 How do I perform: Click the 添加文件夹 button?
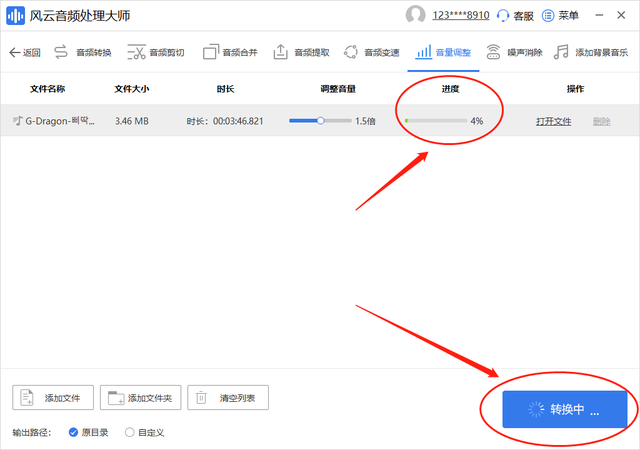(x=140, y=397)
